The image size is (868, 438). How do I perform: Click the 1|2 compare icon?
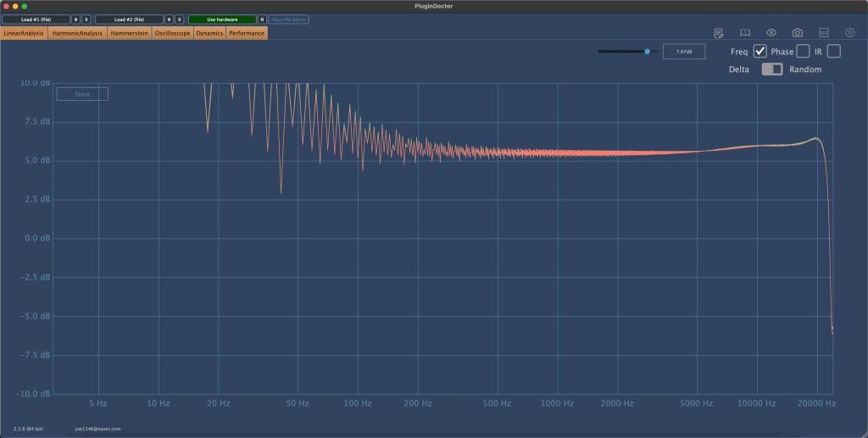pyautogui.click(x=824, y=33)
